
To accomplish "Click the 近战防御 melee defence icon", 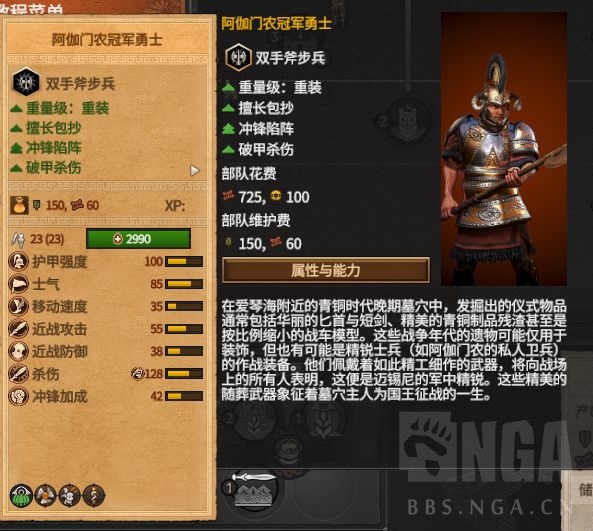I will click(19, 351).
